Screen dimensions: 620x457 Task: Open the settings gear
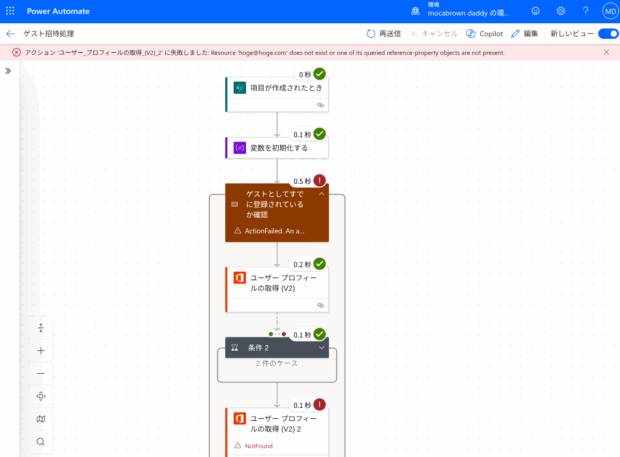point(561,11)
